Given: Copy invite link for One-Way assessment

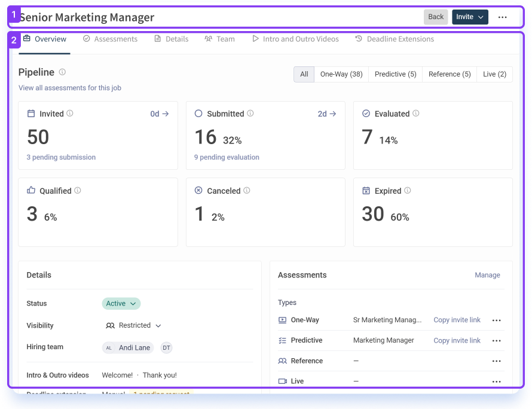Looking at the screenshot, I should pos(457,320).
